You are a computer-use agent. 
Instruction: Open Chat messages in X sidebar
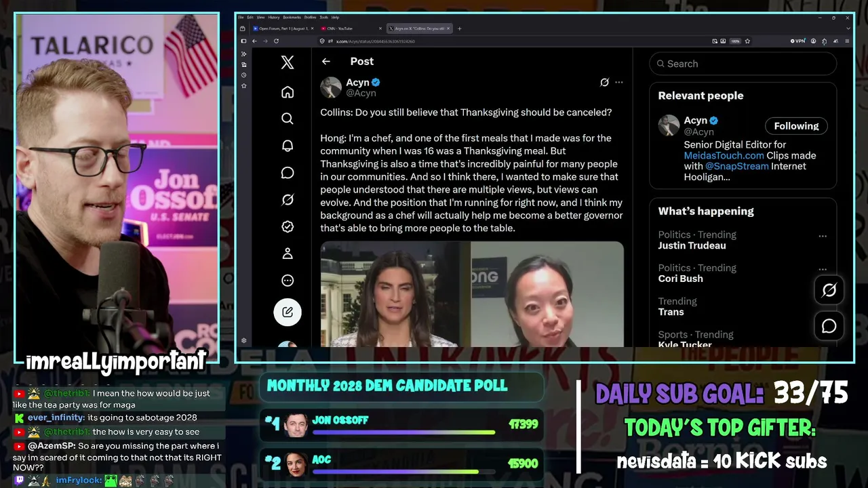click(288, 173)
